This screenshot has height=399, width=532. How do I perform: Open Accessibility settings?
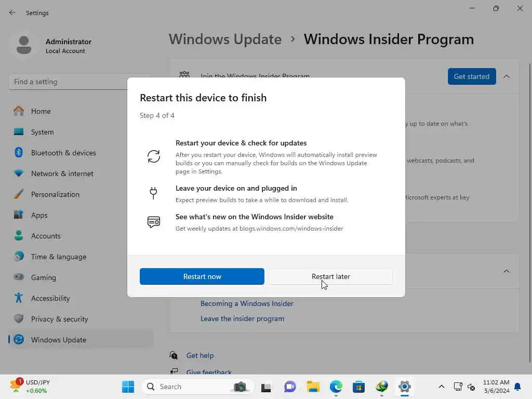click(81, 298)
